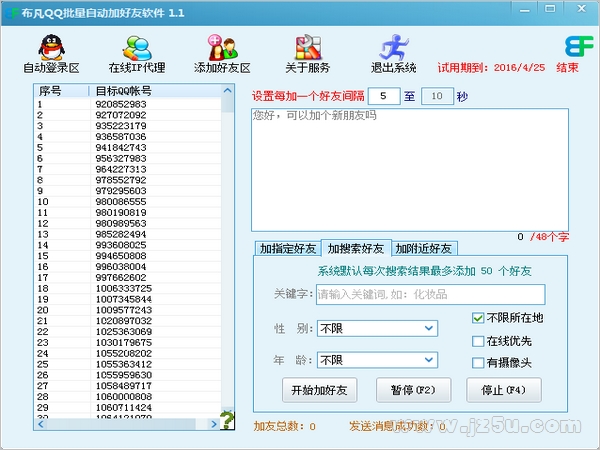This screenshot has width=600, height=450.
Task: Select row 2 with 927072092
Action: tap(128, 115)
